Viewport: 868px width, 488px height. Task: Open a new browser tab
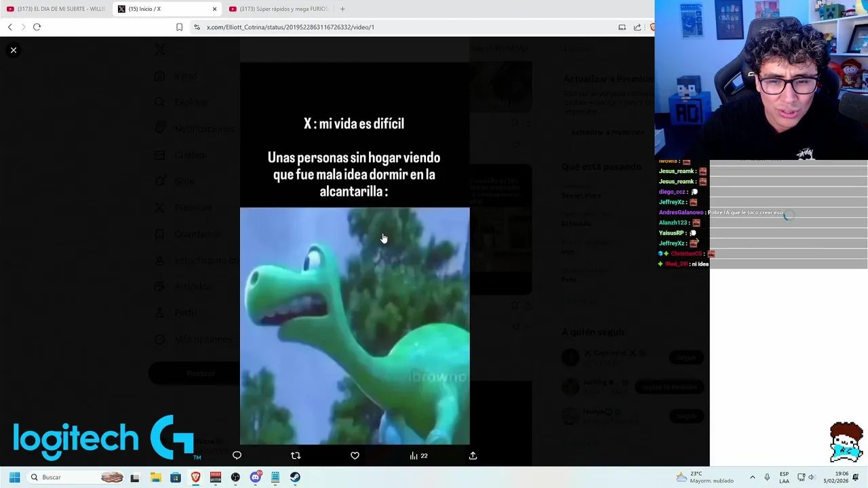[342, 9]
